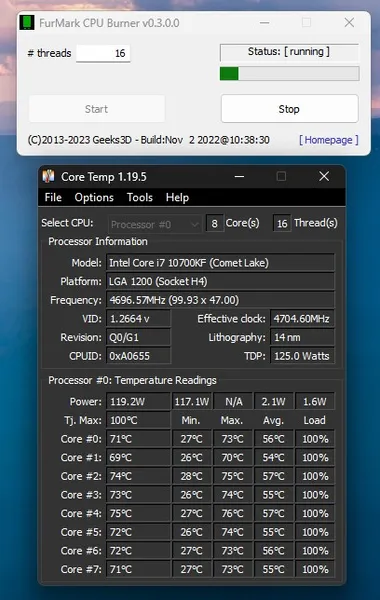
Task: Open the Options menu in Core Temp
Action: 94,197
